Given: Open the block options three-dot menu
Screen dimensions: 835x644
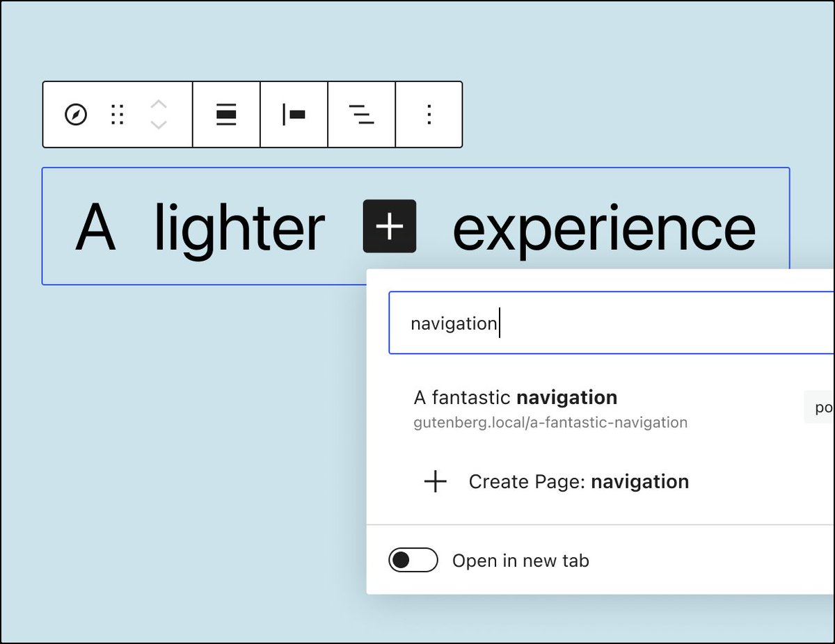Looking at the screenshot, I should [x=429, y=114].
